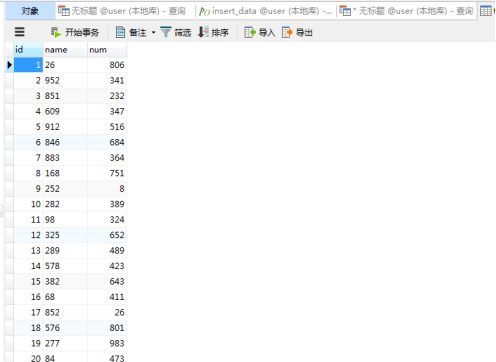Viewport: 496px width, 362px height.
Task: Click the num column header
Action: coord(107,50)
